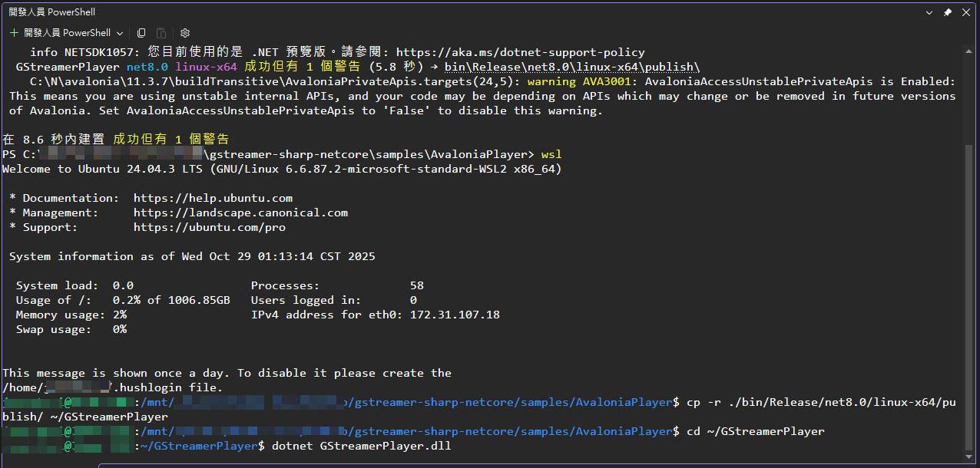Open the help.ubuntu.com documentation link
The image size is (980, 468).
(213, 198)
